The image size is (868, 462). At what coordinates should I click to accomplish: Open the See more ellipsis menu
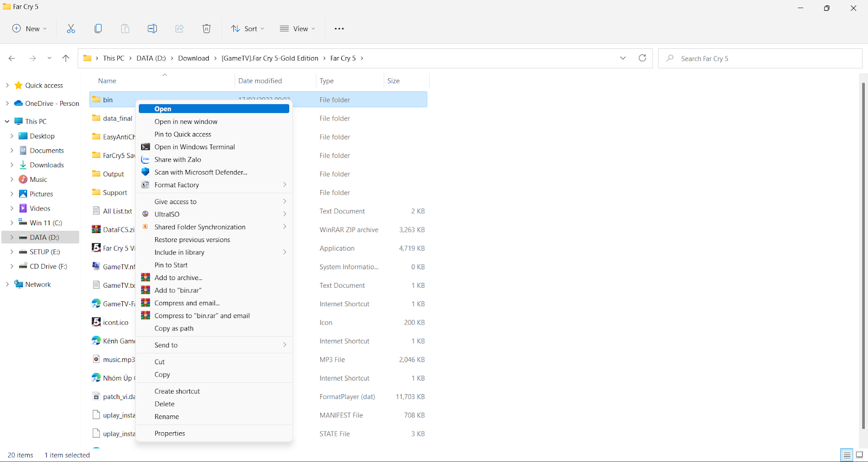[339, 29]
